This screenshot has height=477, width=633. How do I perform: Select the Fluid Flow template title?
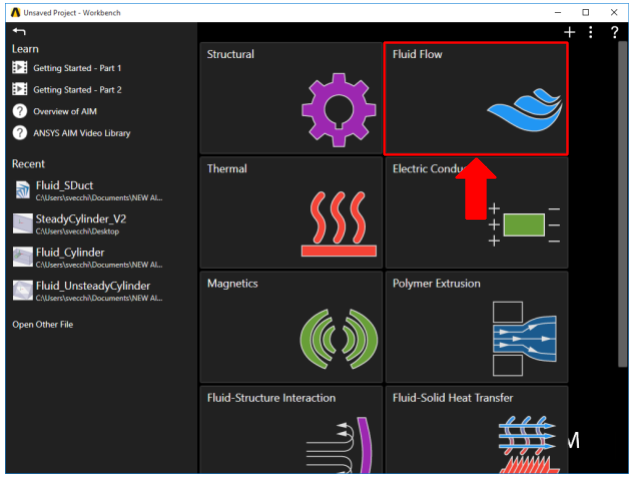tap(417, 54)
